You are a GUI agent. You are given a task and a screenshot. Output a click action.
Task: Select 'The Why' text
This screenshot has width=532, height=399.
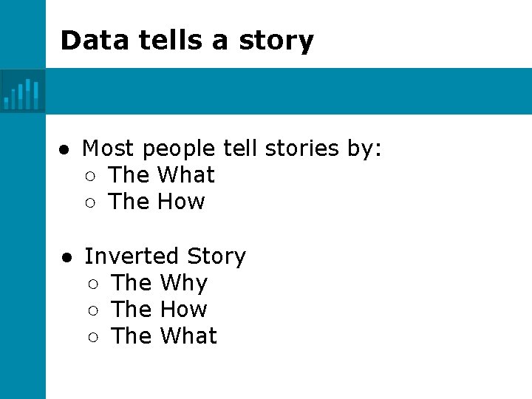pos(159,283)
